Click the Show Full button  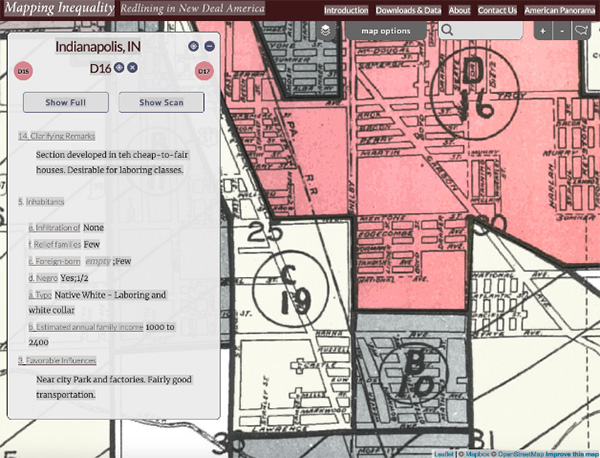tap(66, 102)
